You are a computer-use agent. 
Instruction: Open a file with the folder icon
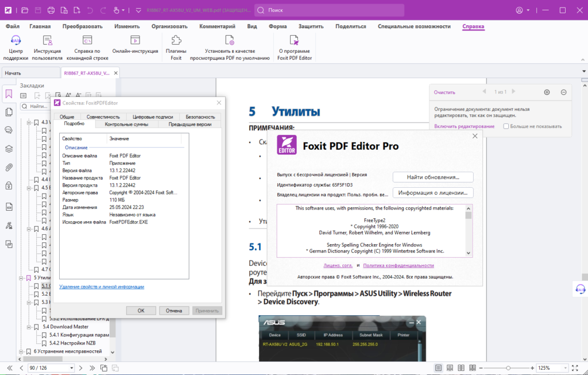coord(25,10)
